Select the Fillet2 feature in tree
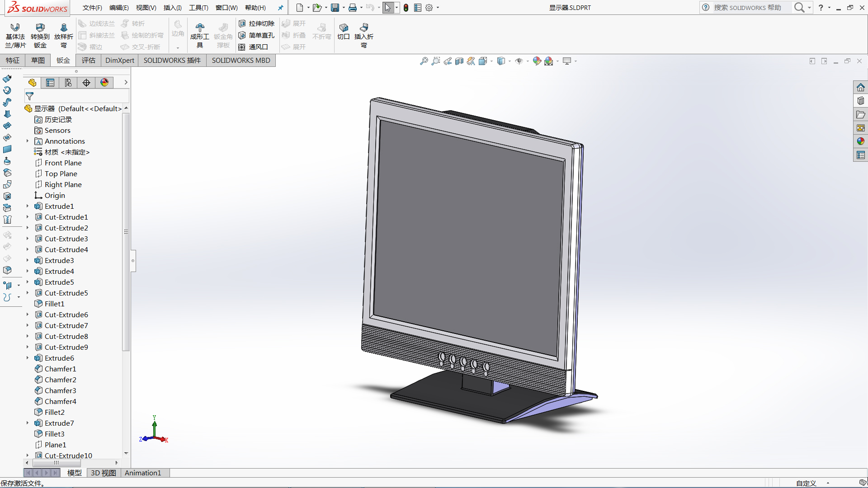 click(54, 412)
